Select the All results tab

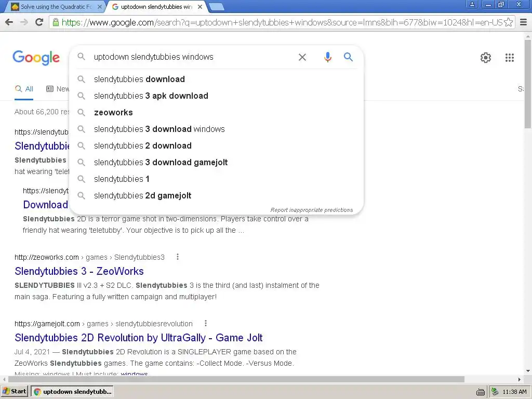[x=24, y=89]
